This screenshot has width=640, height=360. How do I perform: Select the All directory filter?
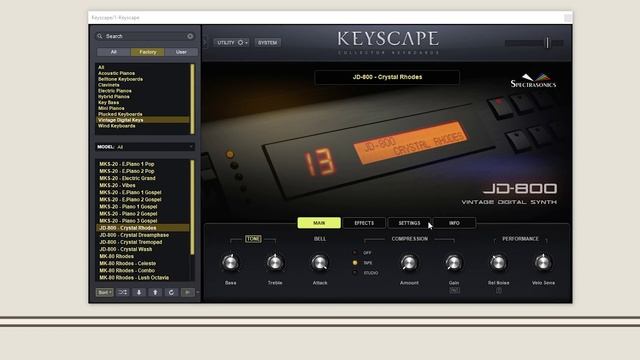click(x=113, y=52)
